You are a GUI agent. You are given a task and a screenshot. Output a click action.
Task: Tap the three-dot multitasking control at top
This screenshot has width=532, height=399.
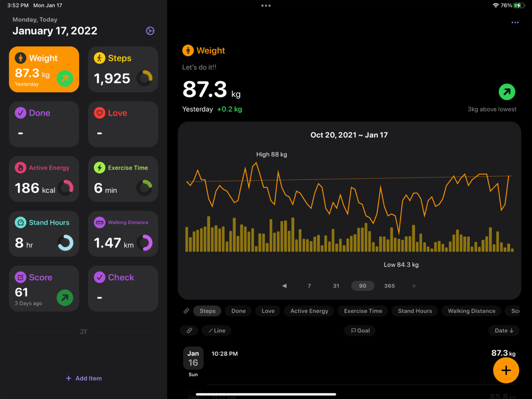(266, 6)
